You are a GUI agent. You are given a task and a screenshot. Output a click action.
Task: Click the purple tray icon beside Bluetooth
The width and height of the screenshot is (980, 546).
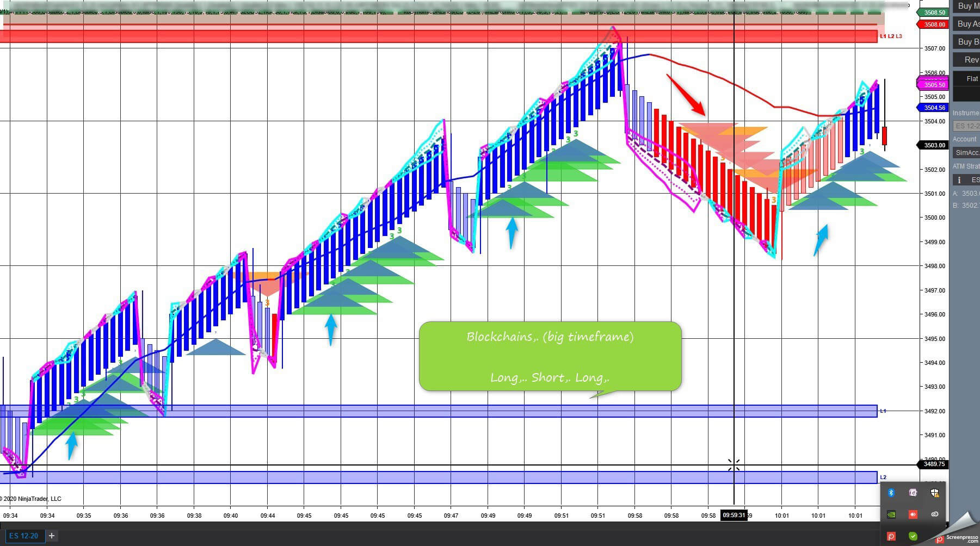pyautogui.click(x=913, y=493)
